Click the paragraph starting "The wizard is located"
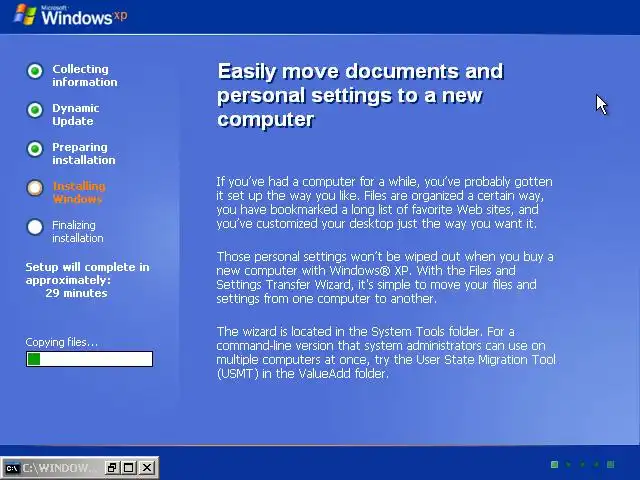This screenshot has width=640, height=480. [x=386, y=353]
